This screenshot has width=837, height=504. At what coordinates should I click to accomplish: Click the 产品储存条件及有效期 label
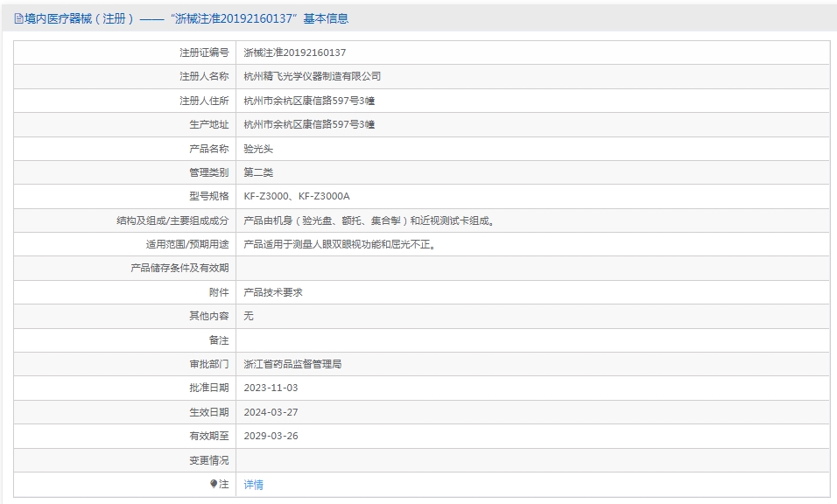pos(179,268)
